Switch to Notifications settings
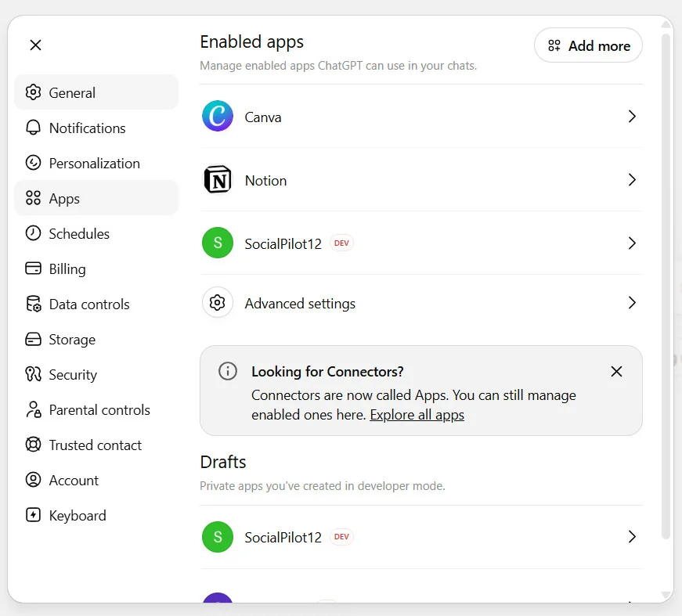Screen dimensions: 682x616 [x=96, y=128]
